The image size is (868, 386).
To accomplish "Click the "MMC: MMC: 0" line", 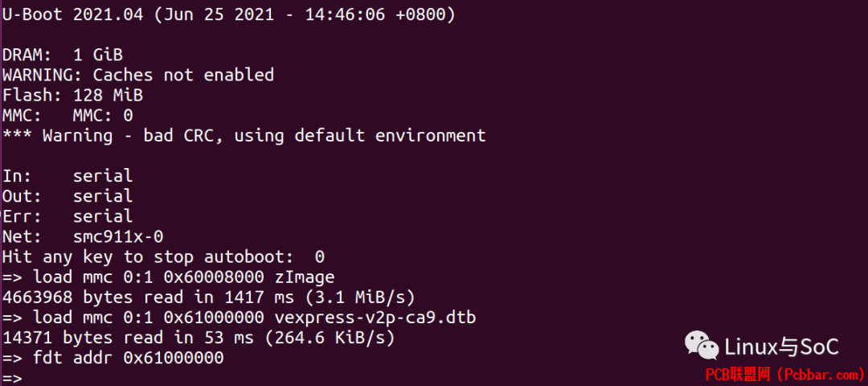I will (x=68, y=116).
